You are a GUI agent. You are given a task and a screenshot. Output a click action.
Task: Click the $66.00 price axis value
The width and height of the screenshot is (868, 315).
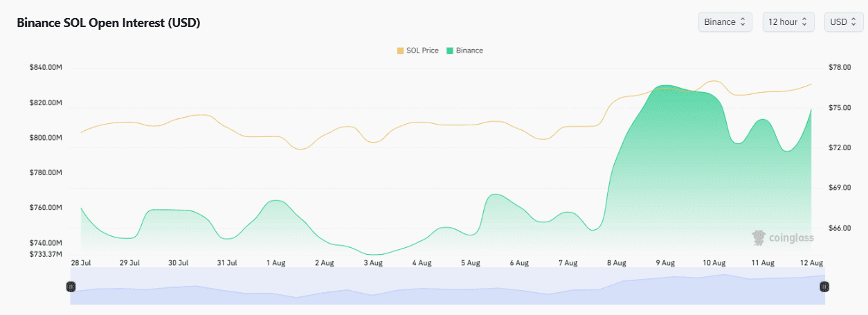[x=839, y=228]
